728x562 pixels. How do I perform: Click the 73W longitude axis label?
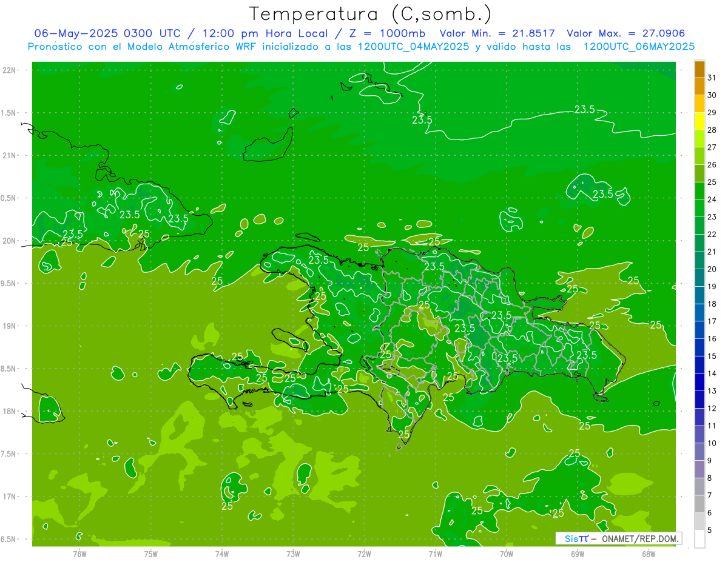pos(293,554)
